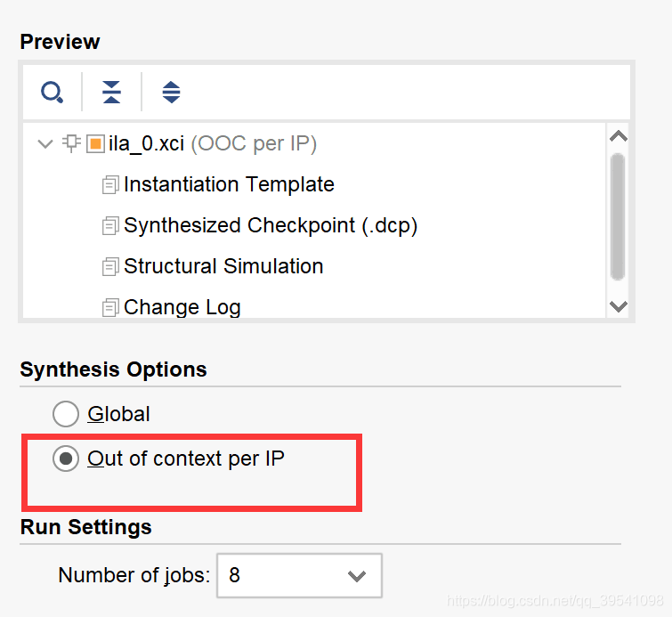This screenshot has width=672, height=617.
Task: Select Instantiation Template tree item
Action: (229, 185)
